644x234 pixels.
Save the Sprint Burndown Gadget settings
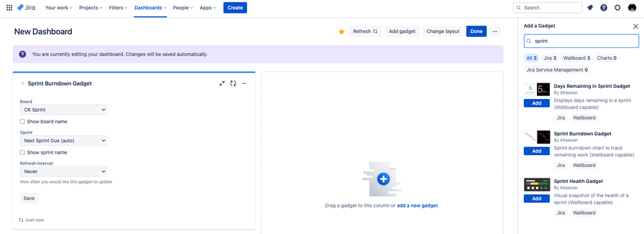[x=29, y=198]
